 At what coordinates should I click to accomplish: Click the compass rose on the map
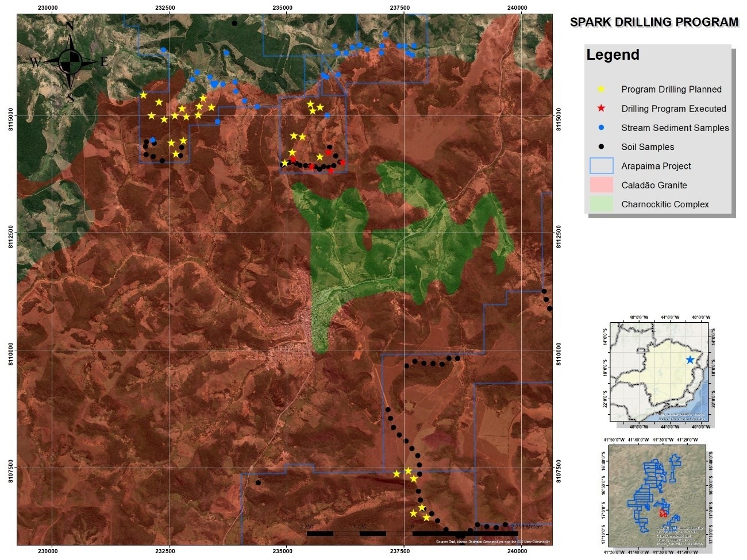[x=70, y=61]
